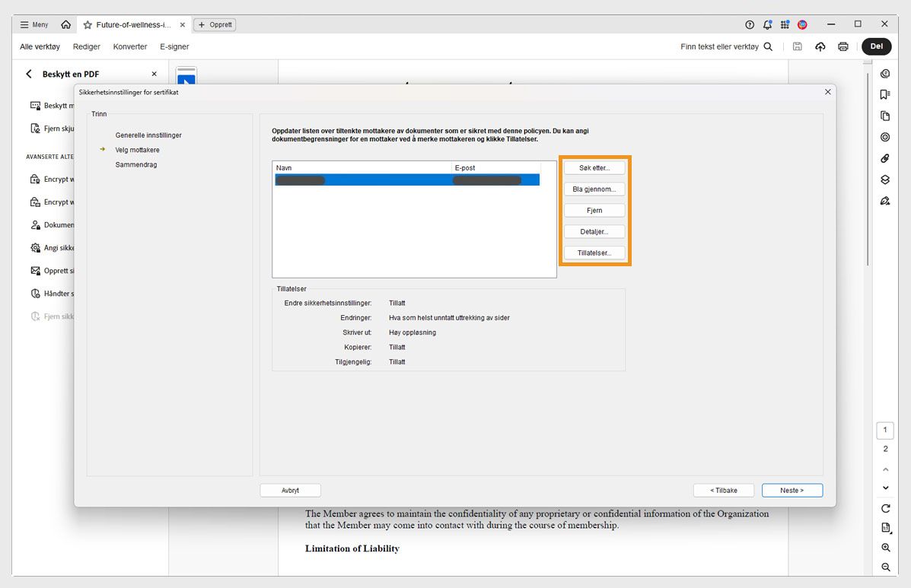The width and height of the screenshot is (911, 588).
Task: Open the page thumbnails copy icon
Action: (x=885, y=116)
